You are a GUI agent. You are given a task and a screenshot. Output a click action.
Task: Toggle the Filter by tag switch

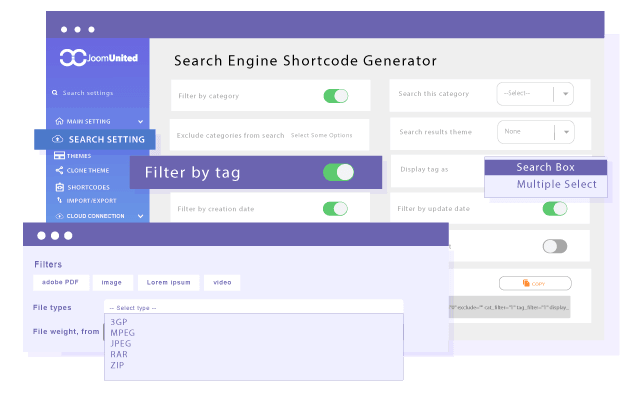[x=338, y=172]
